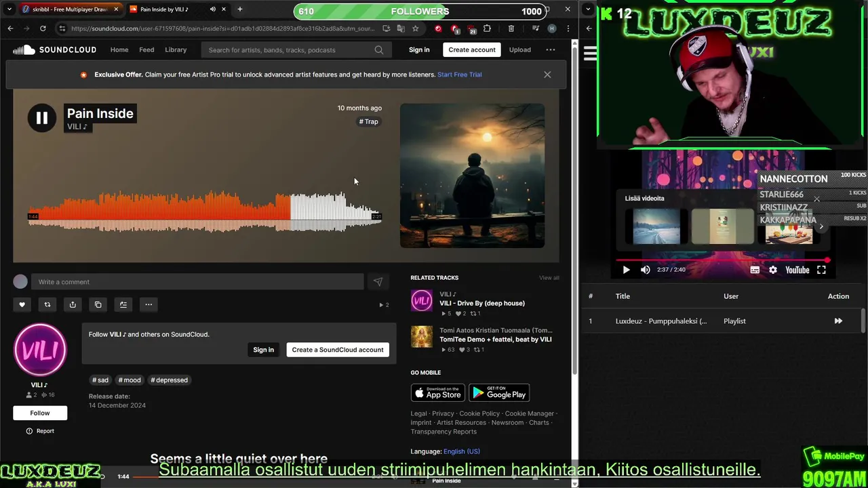
Task: Click the Create account header button
Action: point(472,49)
